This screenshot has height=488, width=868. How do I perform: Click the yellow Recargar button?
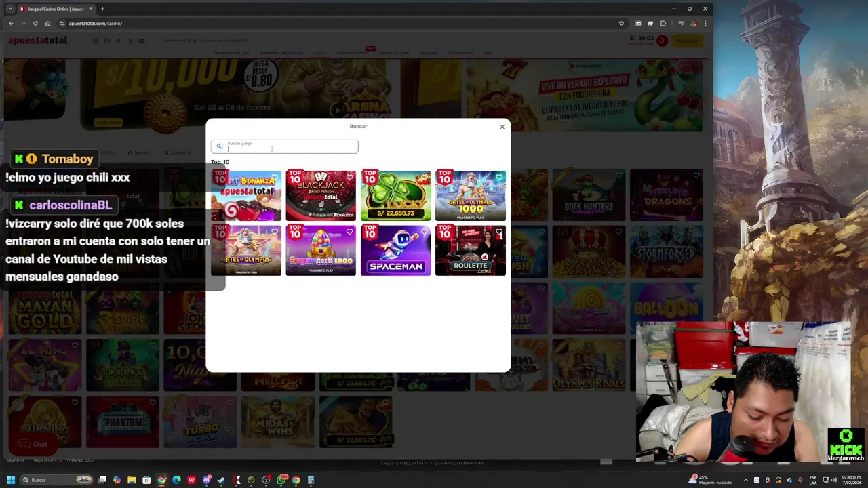click(686, 41)
